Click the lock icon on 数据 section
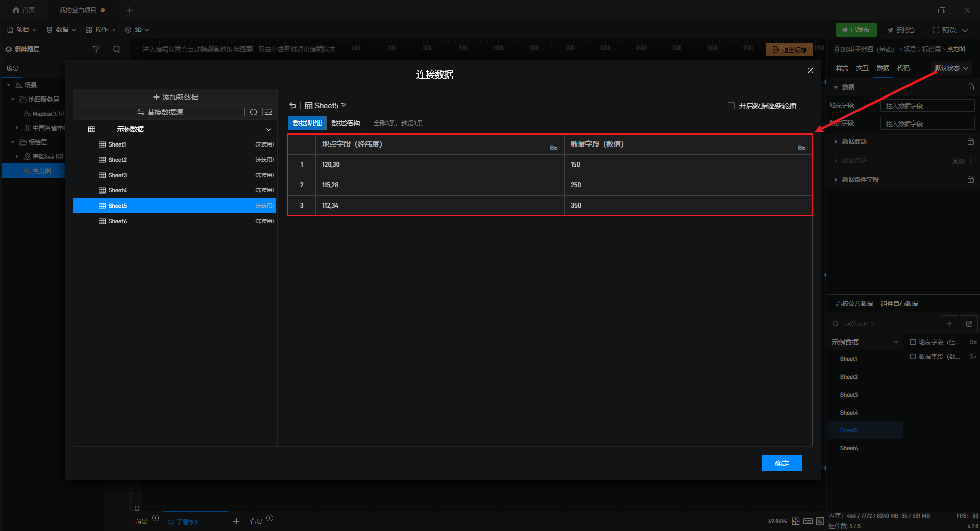980x531 pixels. coord(970,87)
